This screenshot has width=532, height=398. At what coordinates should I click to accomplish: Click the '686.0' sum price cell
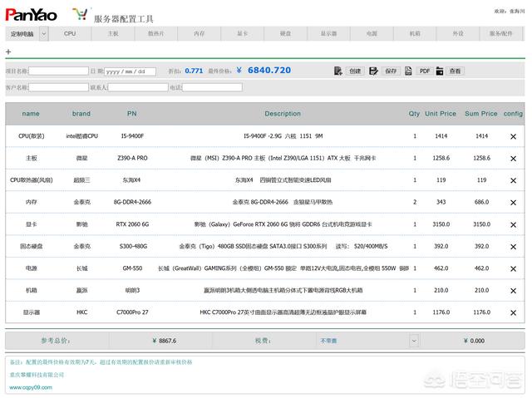[482, 202]
